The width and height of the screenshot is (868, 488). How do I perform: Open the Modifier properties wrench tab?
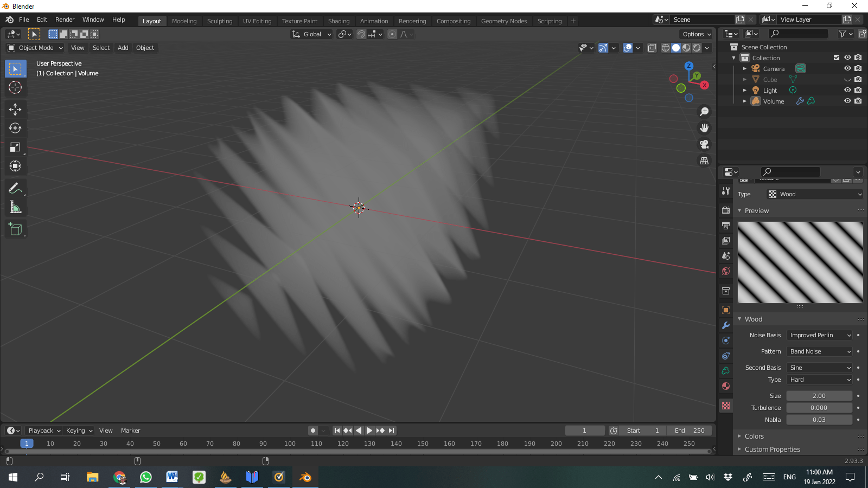pos(725,325)
